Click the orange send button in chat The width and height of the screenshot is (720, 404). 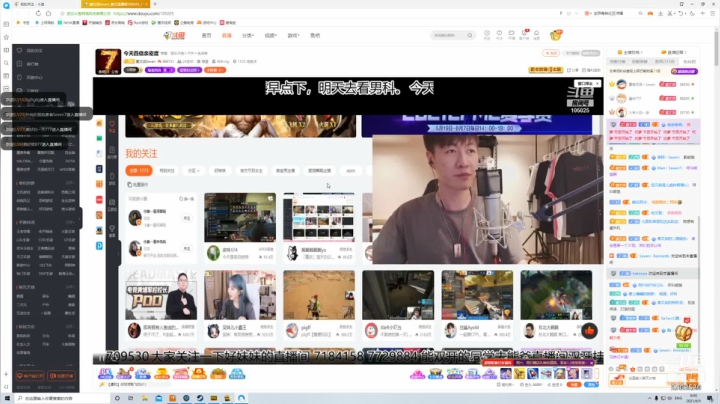(x=692, y=379)
